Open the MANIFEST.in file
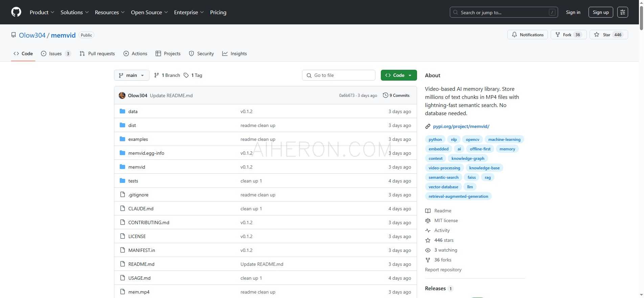 click(x=142, y=250)
